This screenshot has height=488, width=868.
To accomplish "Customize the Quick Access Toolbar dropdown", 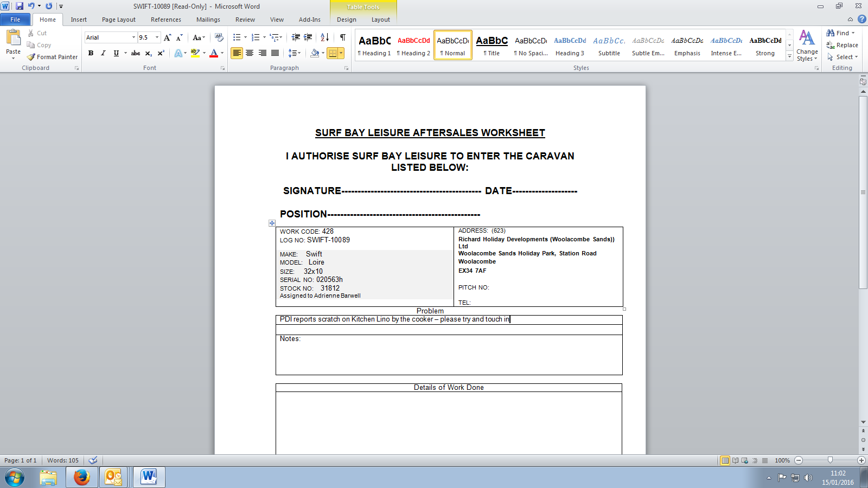I will 61,6.
